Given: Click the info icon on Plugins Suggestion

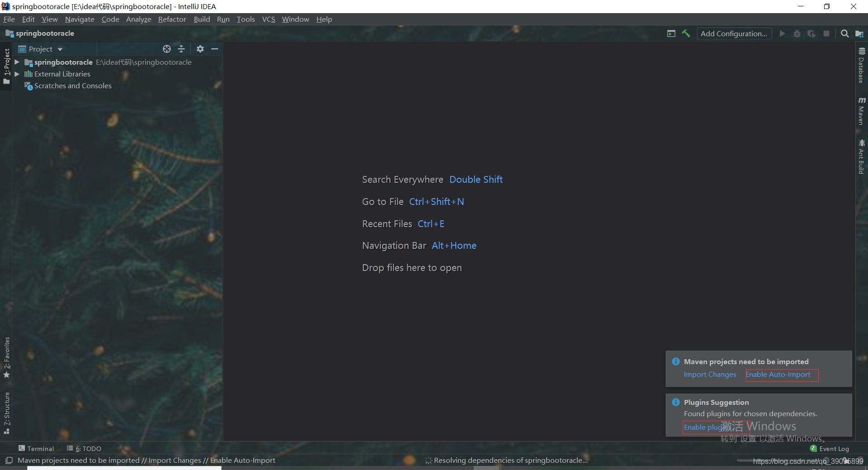Looking at the screenshot, I should coord(676,402).
